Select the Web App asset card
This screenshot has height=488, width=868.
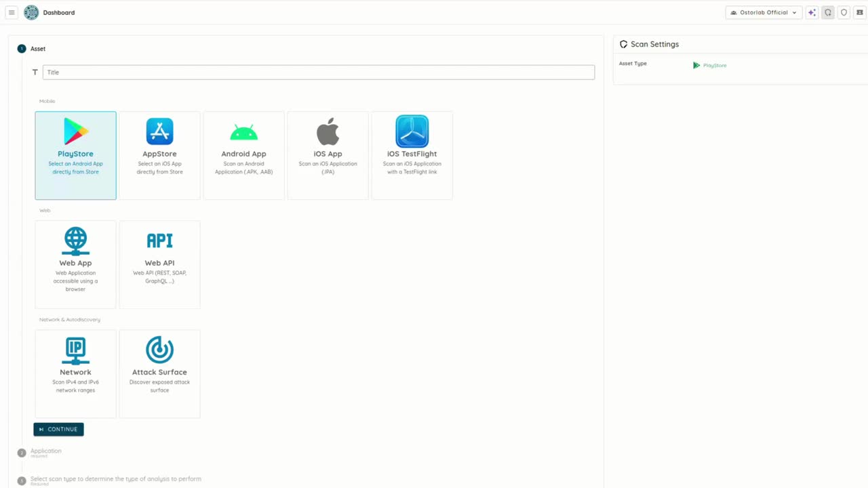(75, 264)
